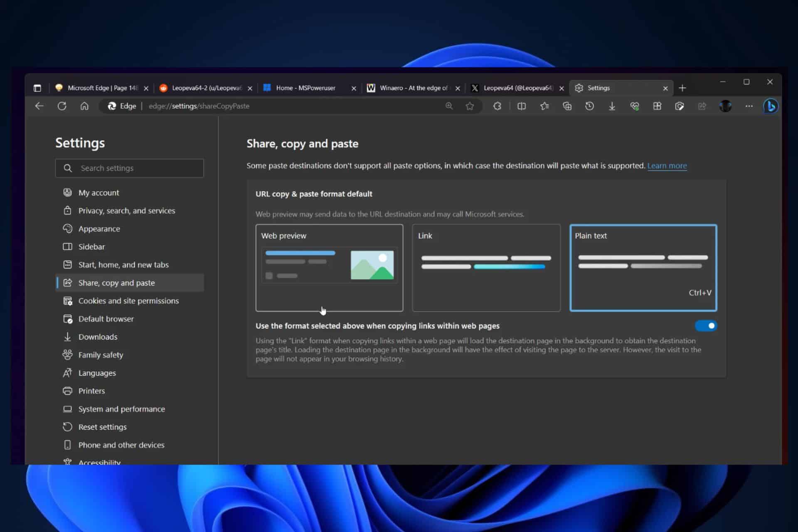Click the Privacy, search, and services icon
This screenshot has height=532, width=798.
(x=68, y=210)
